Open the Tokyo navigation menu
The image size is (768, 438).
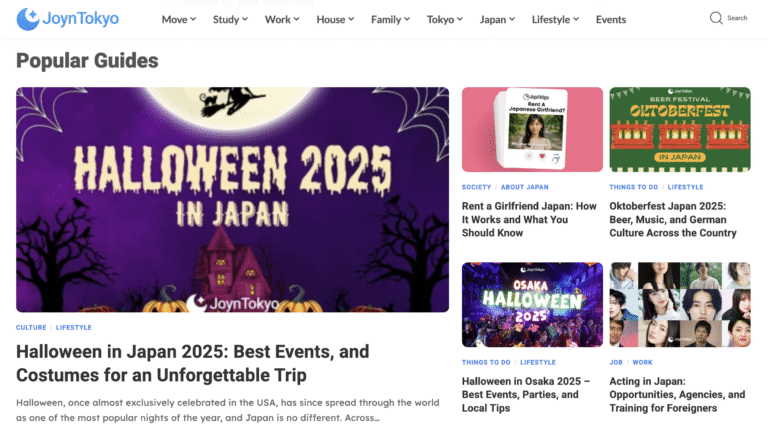pos(445,19)
